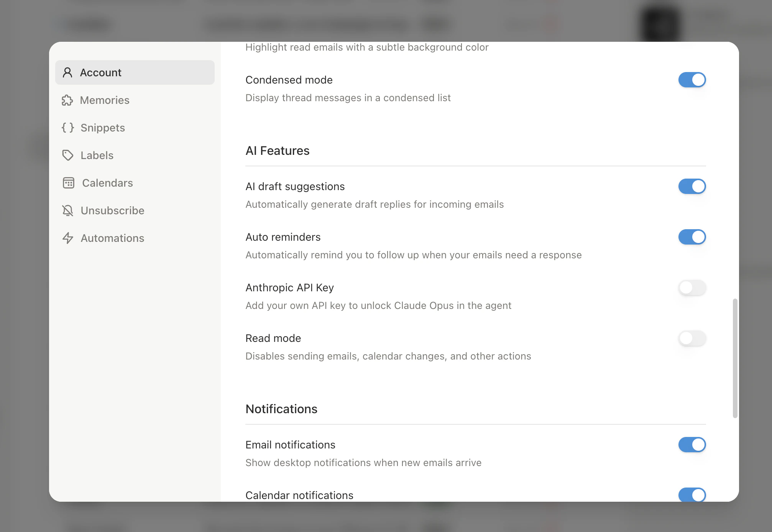Click the tag icon next to Labels
This screenshot has width=772, height=532.
coord(68,155)
